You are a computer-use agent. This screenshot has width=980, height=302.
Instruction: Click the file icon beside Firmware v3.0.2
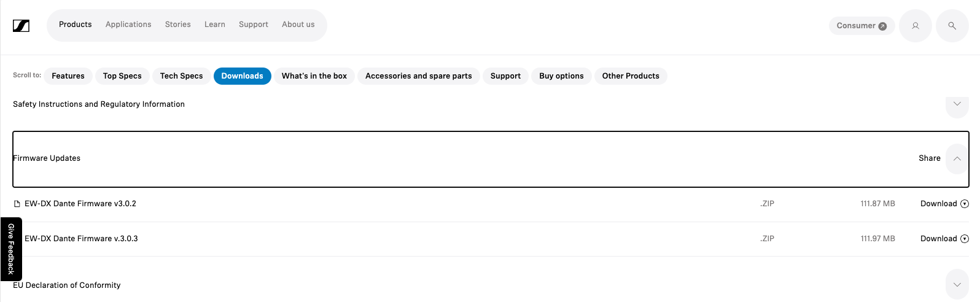pyautogui.click(x=17, y=204)
